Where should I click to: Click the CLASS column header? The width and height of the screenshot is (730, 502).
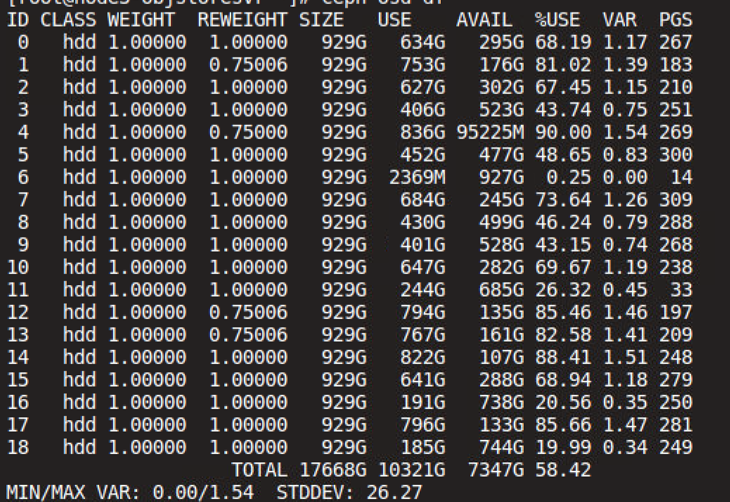(x=68, y=20)
